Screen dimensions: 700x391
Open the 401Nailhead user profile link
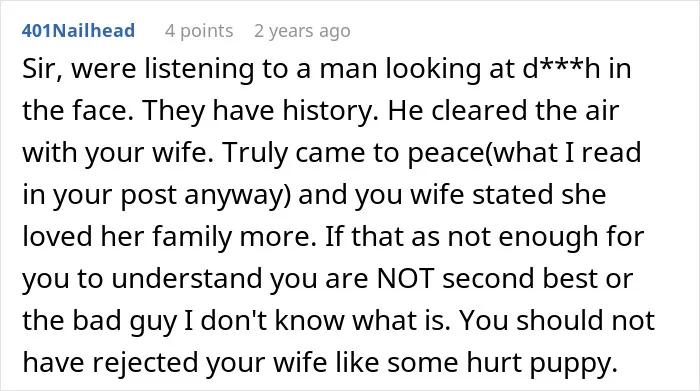click(x=78, y=31)
